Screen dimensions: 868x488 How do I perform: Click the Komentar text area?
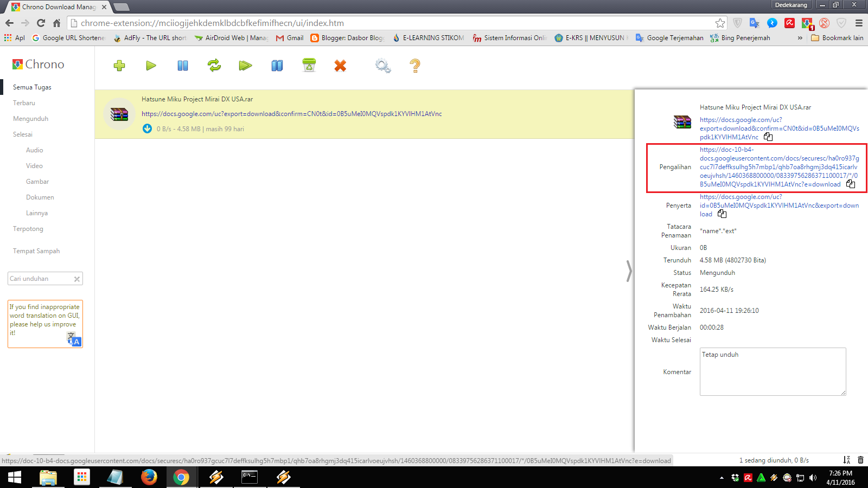click(x=773, y=371)
